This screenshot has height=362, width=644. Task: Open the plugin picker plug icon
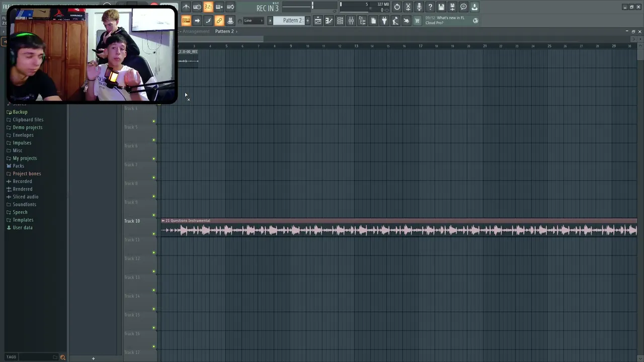(x=384, y=21)
